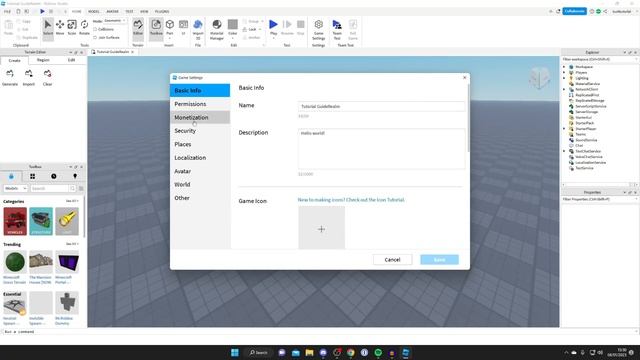
Task: Open the TEST ribbon tab
Action: coord(129,11)
